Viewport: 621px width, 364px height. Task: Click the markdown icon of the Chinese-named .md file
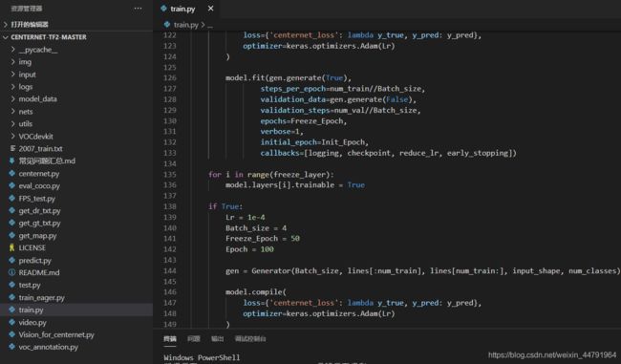click(11, 161)
